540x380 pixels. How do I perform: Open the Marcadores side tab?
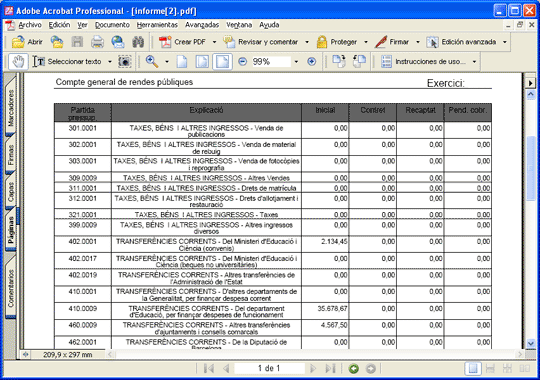point(11,108)
